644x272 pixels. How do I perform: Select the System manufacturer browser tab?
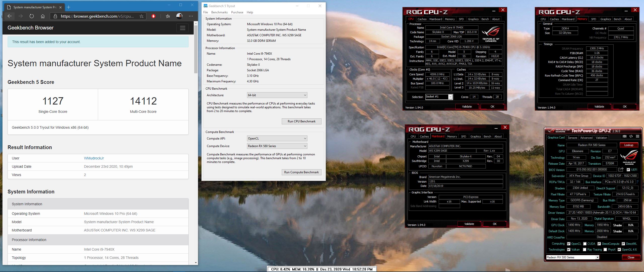[34, 7]
